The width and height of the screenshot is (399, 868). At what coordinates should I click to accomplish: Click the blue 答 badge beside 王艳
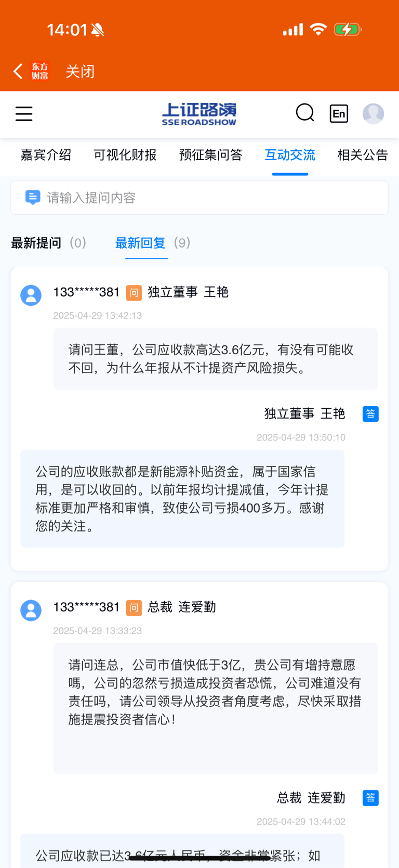(x=370, y=414)
